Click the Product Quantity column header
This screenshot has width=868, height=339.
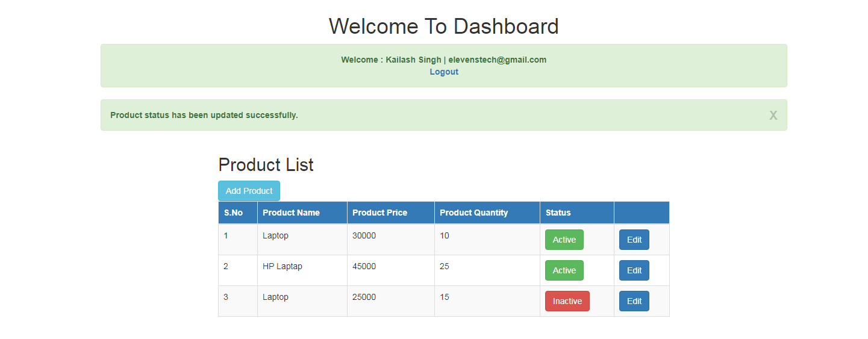coord(473,213)
